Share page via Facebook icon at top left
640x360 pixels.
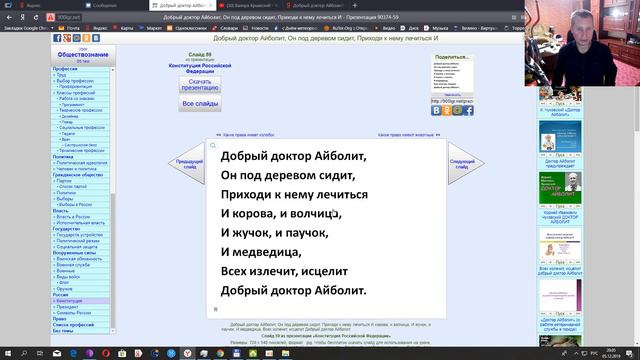pos(57,38)
